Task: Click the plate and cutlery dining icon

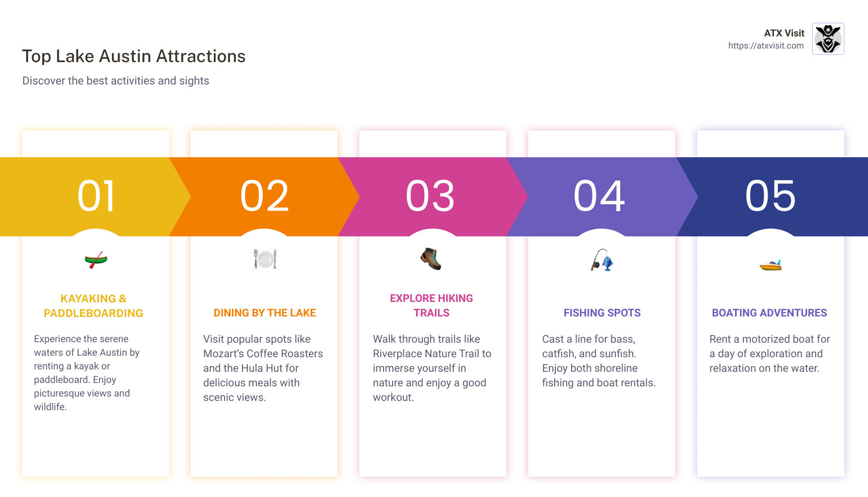Action: [x=265, y=259]
